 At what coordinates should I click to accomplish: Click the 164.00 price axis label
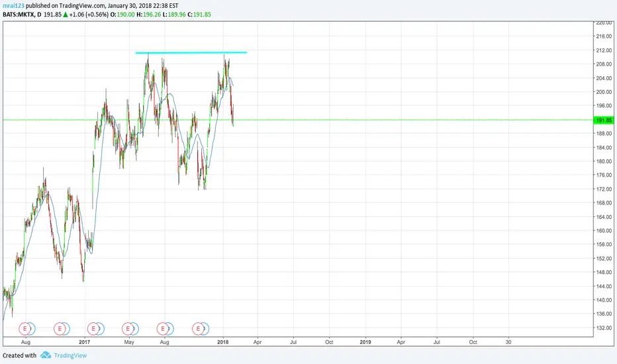604,217
